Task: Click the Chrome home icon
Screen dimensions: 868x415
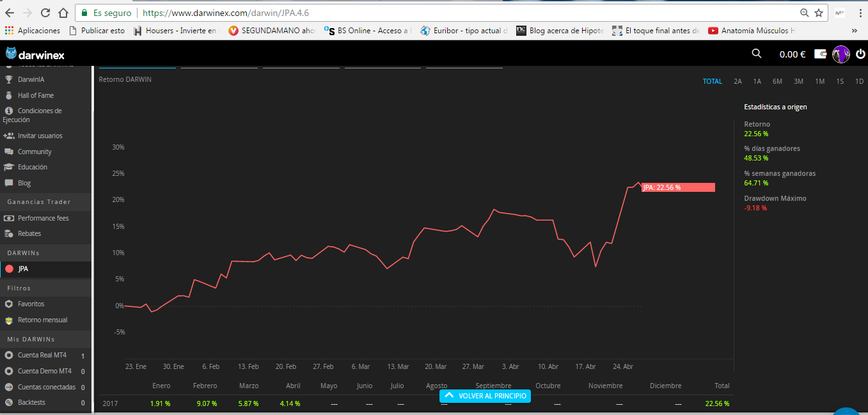Action: point(63,13)
